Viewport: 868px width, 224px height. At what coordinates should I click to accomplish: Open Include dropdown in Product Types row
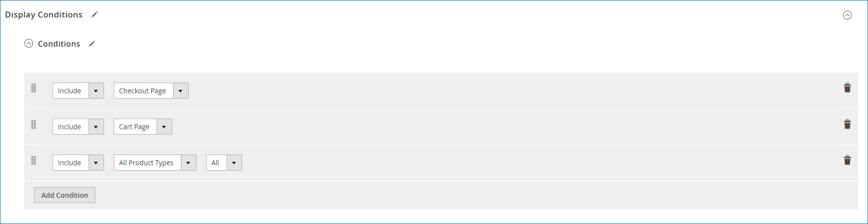pyautogui.click(x=78, y=163)
